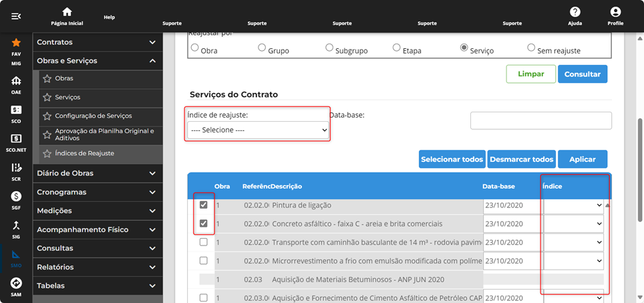The height and width of the screenshot is (303, 644).
Task: Click the Descrição column header
Action: (x=287, y=186)
